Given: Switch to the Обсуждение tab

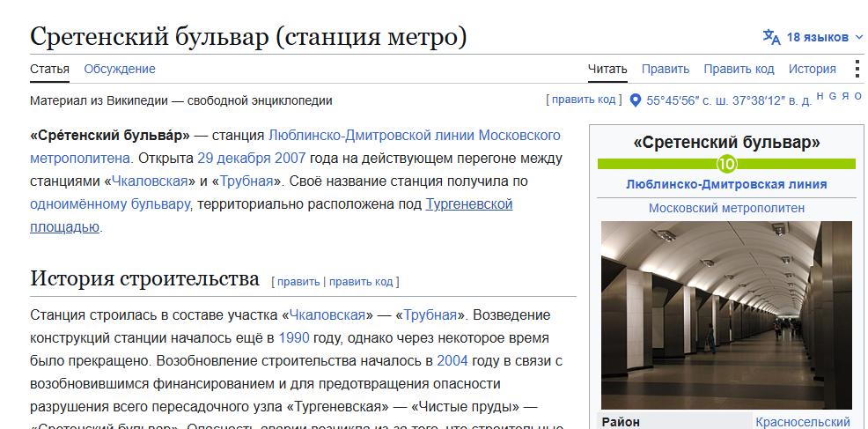Looking at the screenshot, I should pos(120,70).
